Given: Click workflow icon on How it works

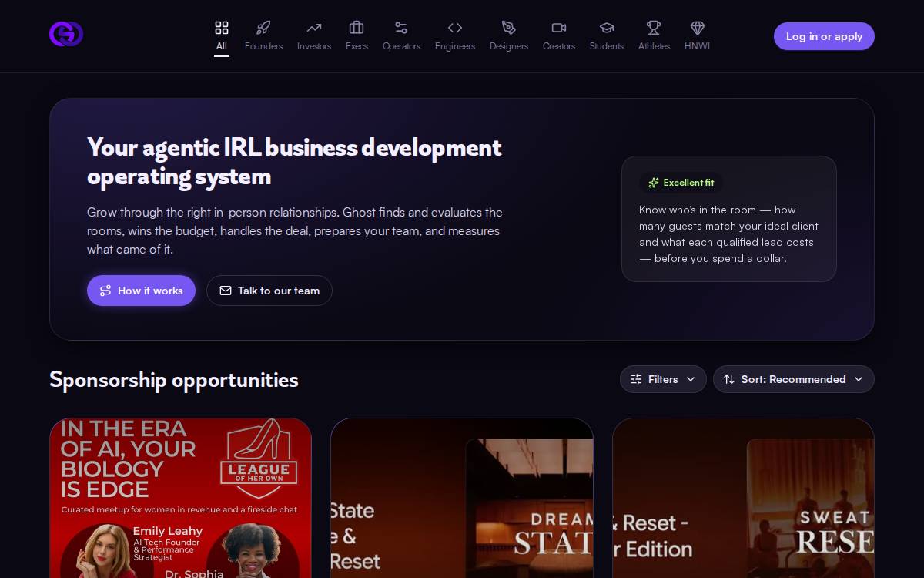Looking at the screenshot, I should [105, 291].
